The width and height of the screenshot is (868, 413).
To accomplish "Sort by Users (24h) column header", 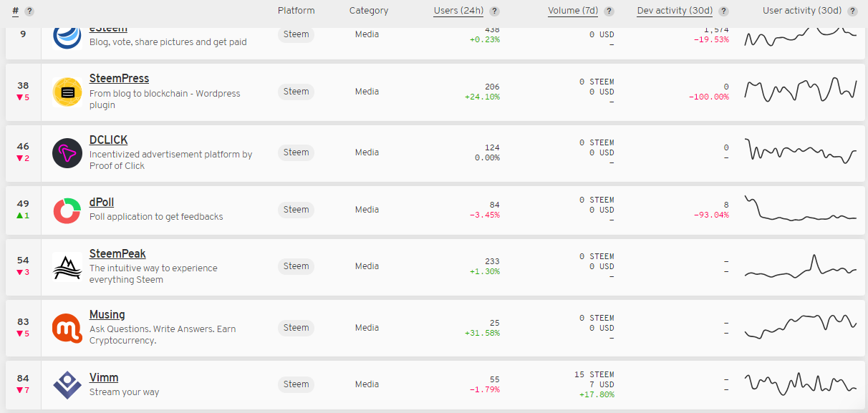I will [x=458, y=11].
